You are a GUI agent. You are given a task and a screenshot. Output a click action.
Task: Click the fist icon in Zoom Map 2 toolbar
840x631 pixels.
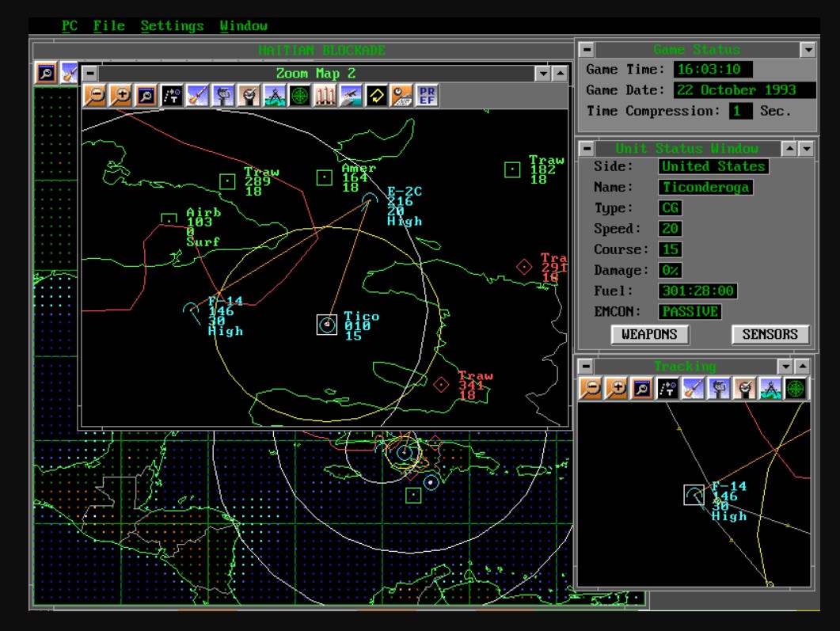pyautogui.click(x=223, y=97)
